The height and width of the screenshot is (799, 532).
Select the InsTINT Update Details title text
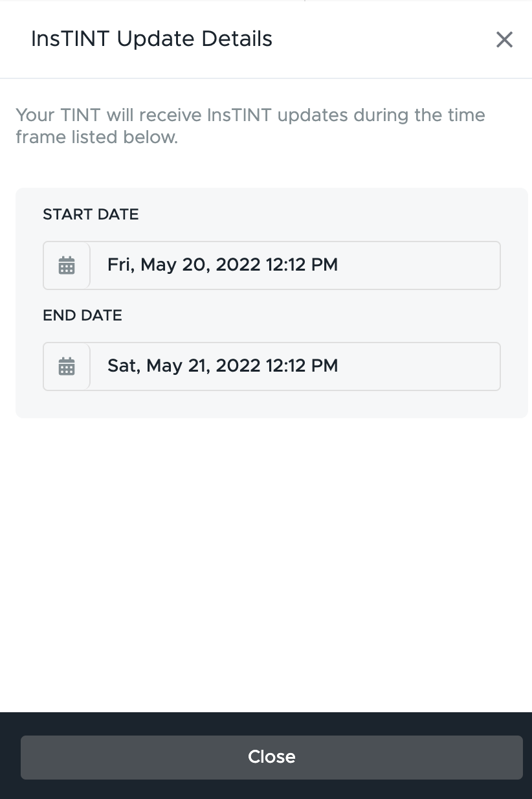tap(151, 39)
